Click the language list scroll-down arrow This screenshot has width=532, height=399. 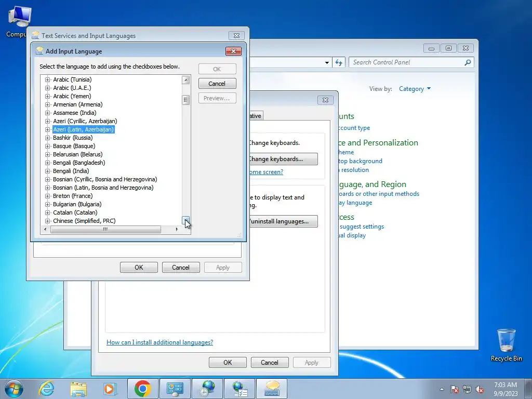click(185, 220)
